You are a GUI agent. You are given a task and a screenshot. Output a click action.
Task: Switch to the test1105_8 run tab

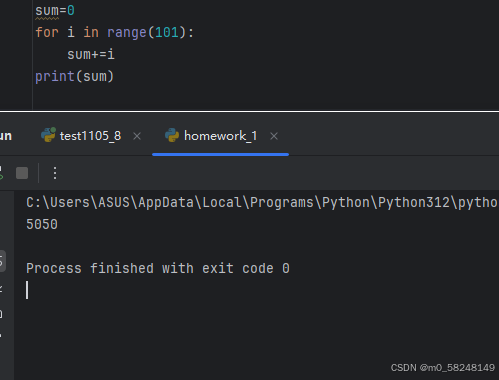coord(90,136)
